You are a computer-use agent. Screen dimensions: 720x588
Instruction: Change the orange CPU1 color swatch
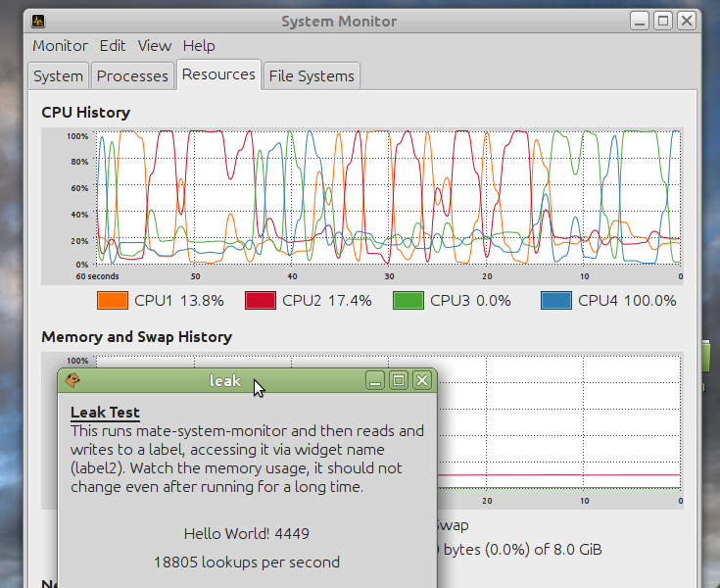point(114,301)
